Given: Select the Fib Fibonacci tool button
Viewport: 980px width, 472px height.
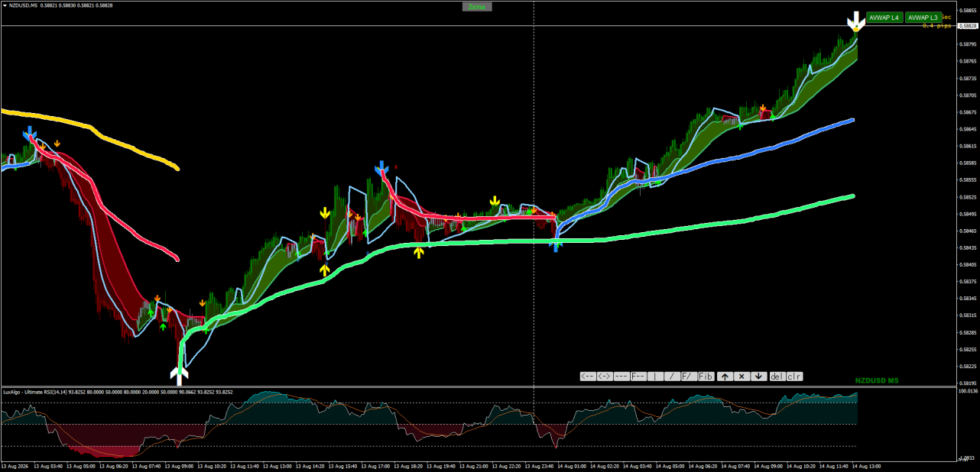Looking at the screenshot, I should 706,376.
